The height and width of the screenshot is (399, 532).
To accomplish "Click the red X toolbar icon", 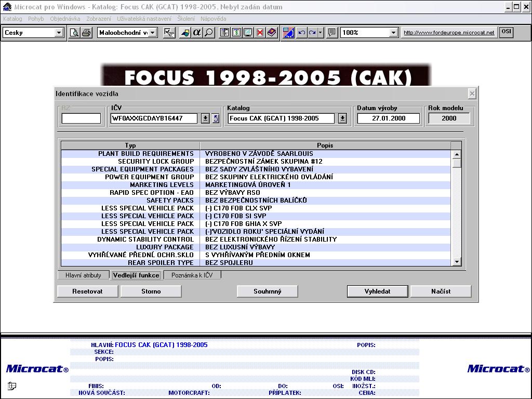I will click(x=260, y=33).
